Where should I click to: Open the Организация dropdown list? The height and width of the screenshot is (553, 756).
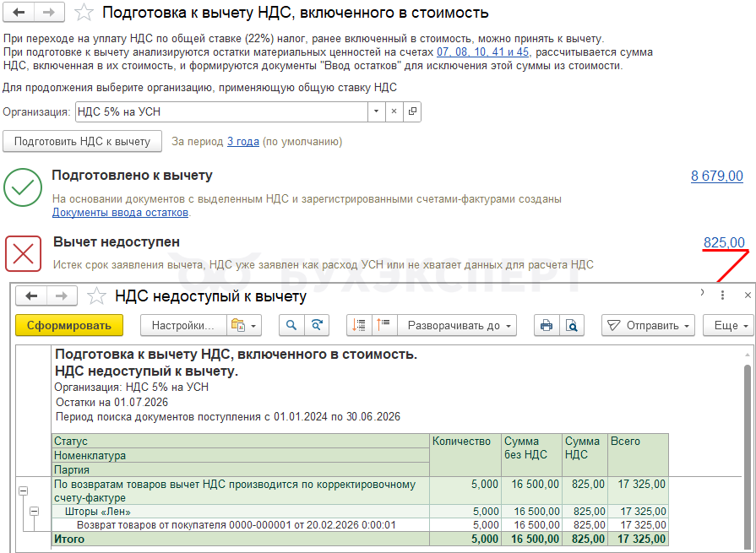click(x=376, y=111)
